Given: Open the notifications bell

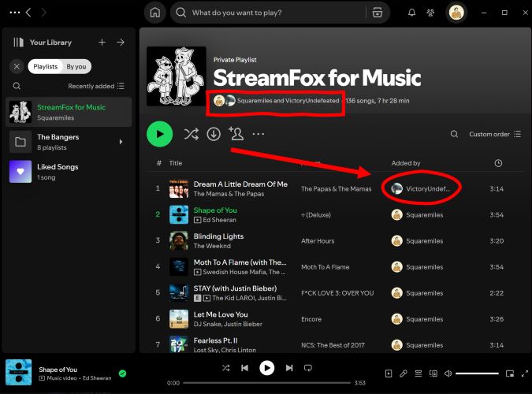Looking at the screenshot, I should (411, 13).
